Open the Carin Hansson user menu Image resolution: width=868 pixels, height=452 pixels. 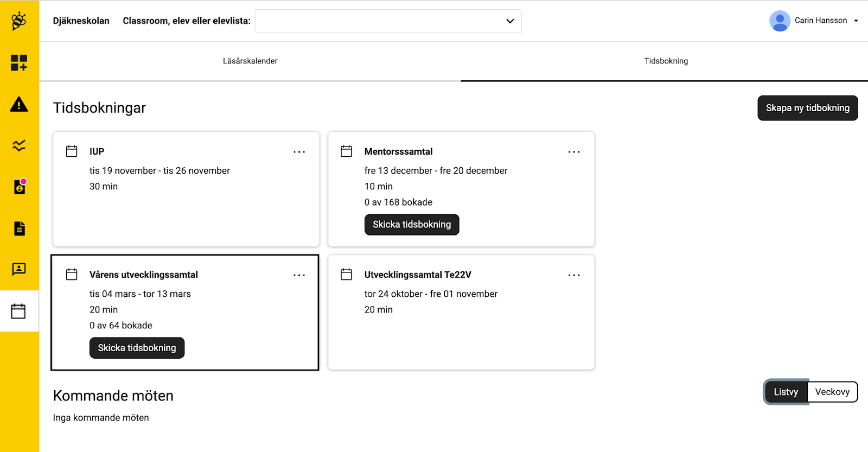814,21
